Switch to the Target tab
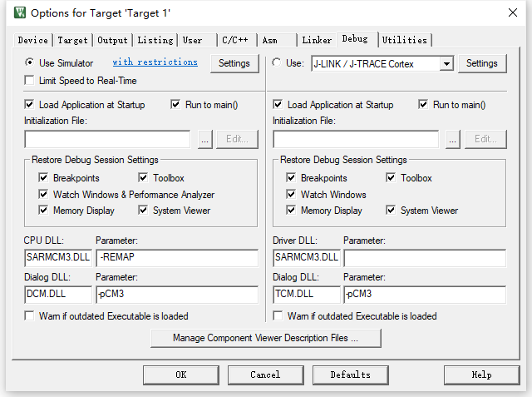This screenshot has width=532, height=397. [72, 40]
